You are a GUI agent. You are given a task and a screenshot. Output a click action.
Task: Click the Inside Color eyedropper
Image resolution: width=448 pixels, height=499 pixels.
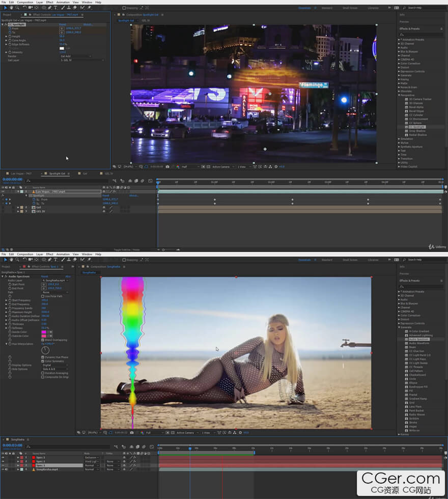tap(50, 332)
